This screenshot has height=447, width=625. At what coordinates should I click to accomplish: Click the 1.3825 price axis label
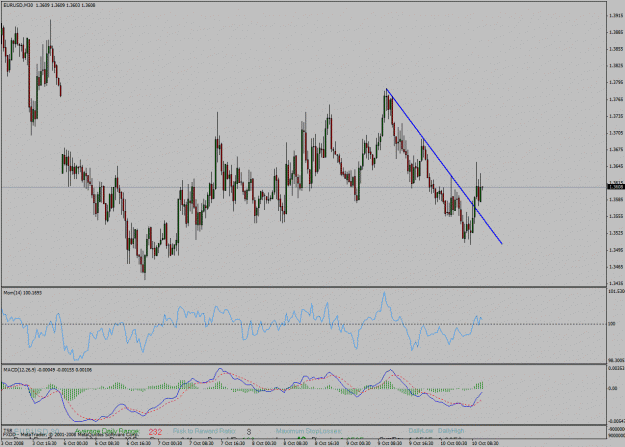(616, 65)
